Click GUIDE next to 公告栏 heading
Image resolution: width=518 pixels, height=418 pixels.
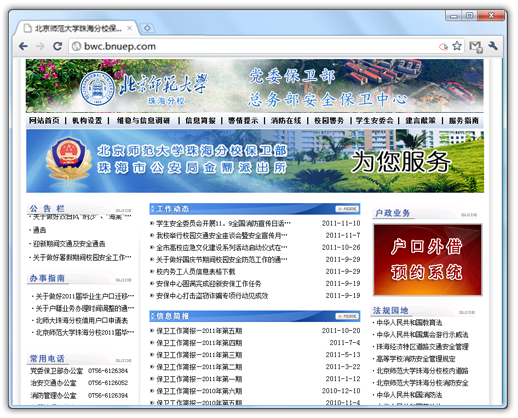[x=124, y=210]
